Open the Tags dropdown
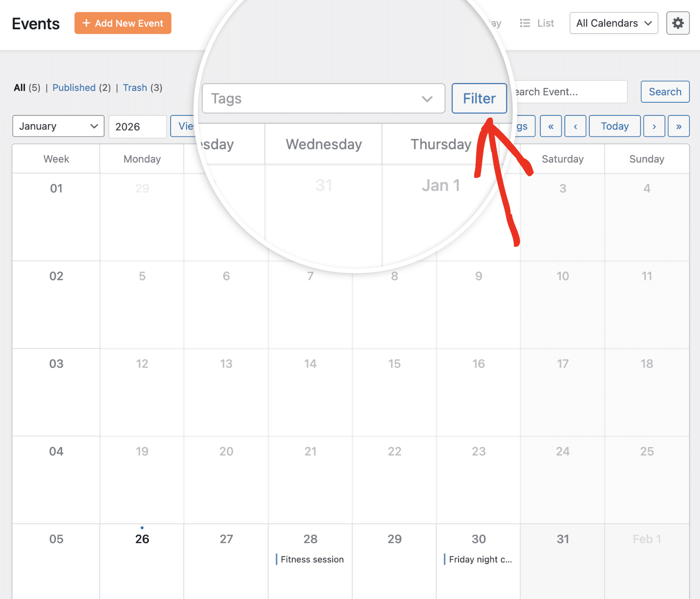The image size is (700, 599). [x=323, y=98]
